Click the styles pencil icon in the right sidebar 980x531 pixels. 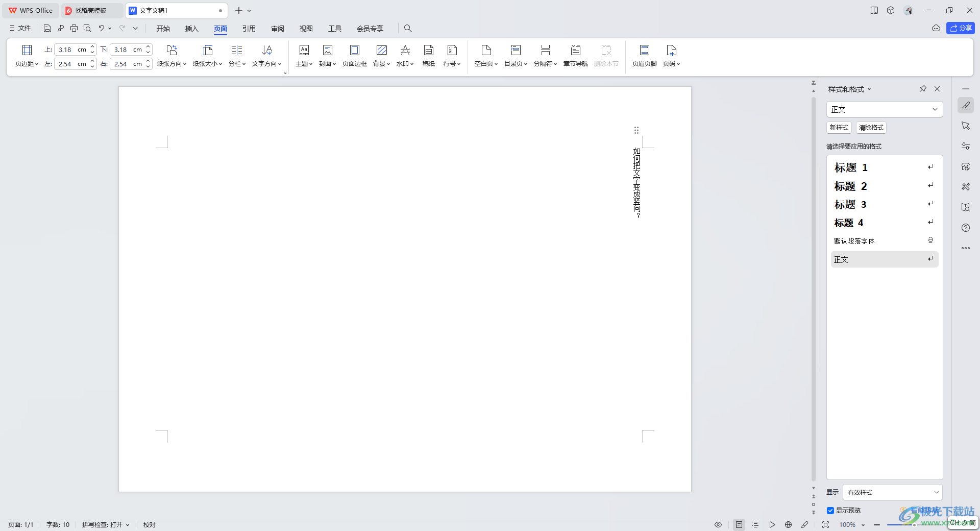(966, 105)
